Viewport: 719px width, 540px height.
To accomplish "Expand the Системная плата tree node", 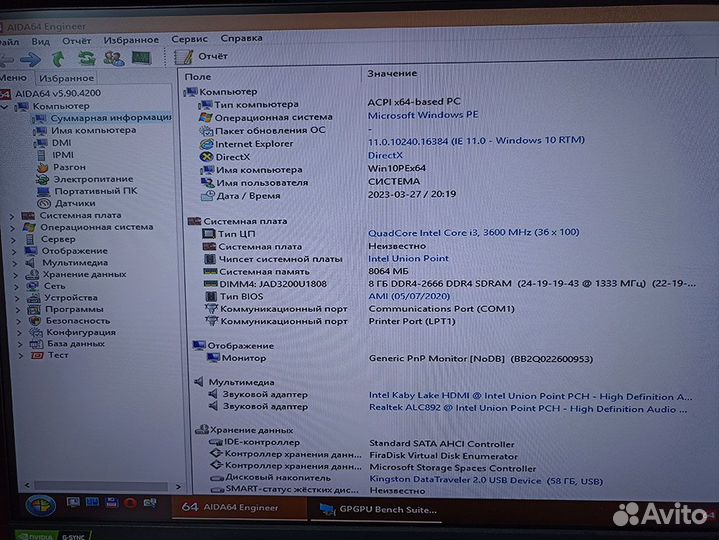I will click(x=12, y=216).
